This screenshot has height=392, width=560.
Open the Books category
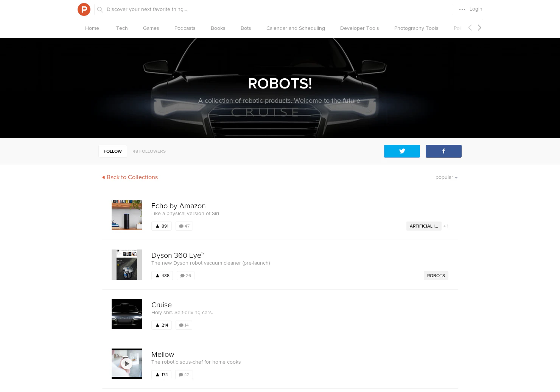click(218, 28)
